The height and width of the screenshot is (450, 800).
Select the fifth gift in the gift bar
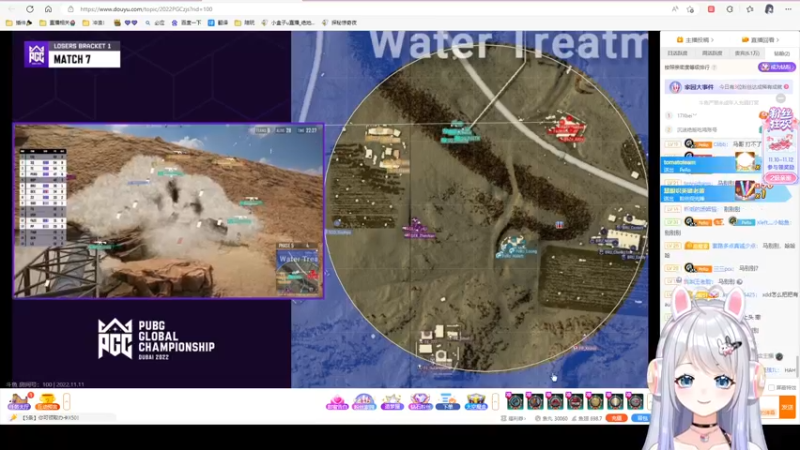point(595,402)
